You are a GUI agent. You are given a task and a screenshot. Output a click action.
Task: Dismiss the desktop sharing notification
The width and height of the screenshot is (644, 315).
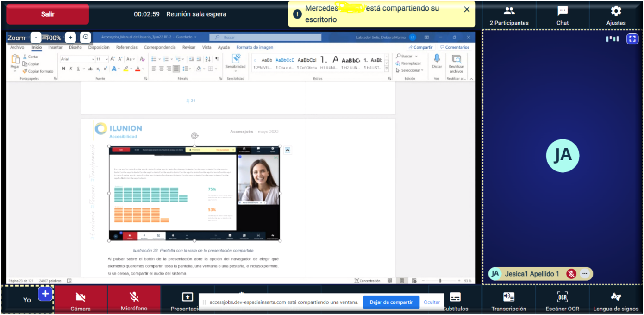[x=467, y=9]
